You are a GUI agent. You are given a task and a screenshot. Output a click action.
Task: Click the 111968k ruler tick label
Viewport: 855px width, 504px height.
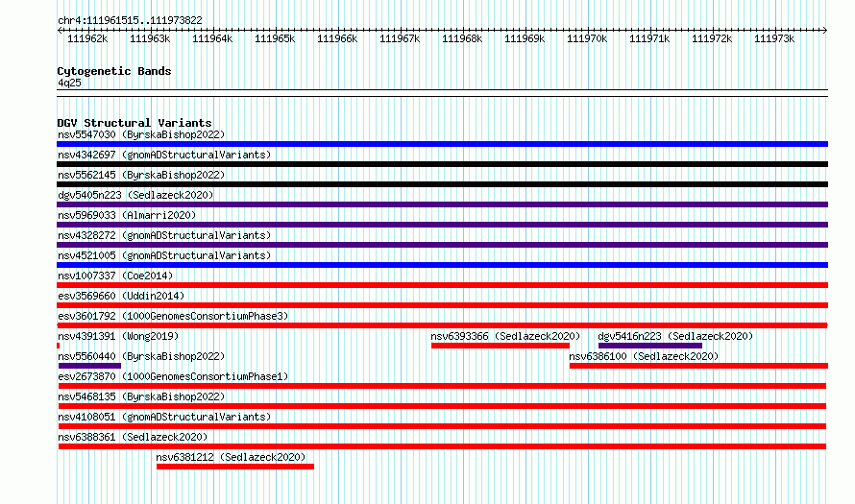[462, 39]
